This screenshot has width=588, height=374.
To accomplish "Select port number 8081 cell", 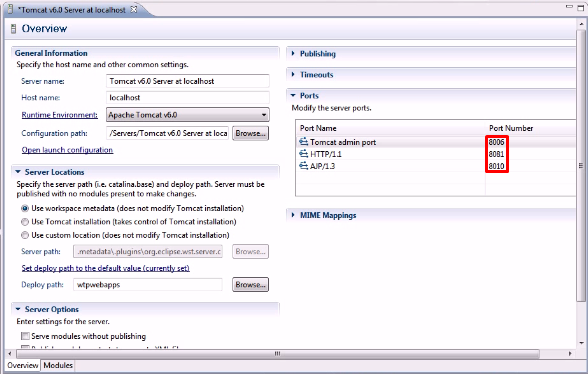I will (496, 154).
